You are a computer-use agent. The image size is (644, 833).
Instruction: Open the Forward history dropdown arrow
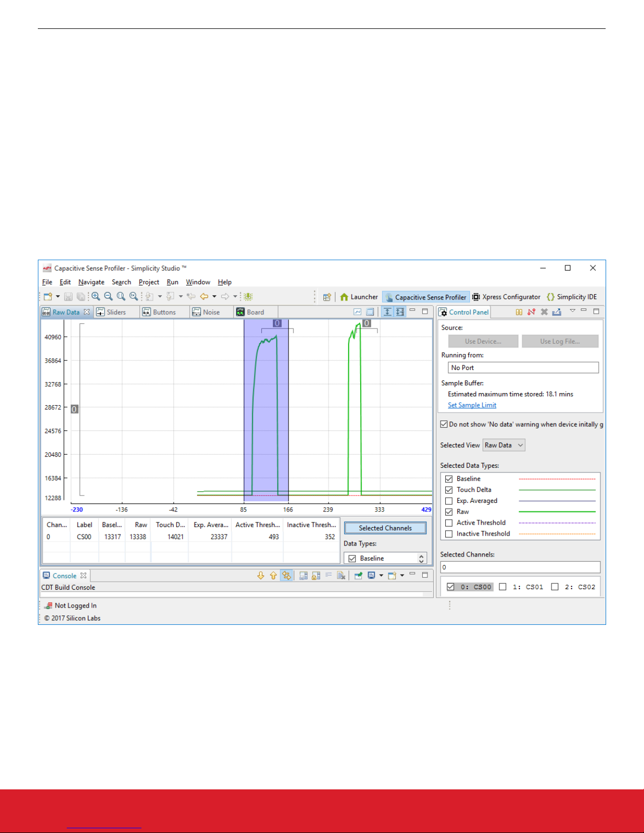236,297
